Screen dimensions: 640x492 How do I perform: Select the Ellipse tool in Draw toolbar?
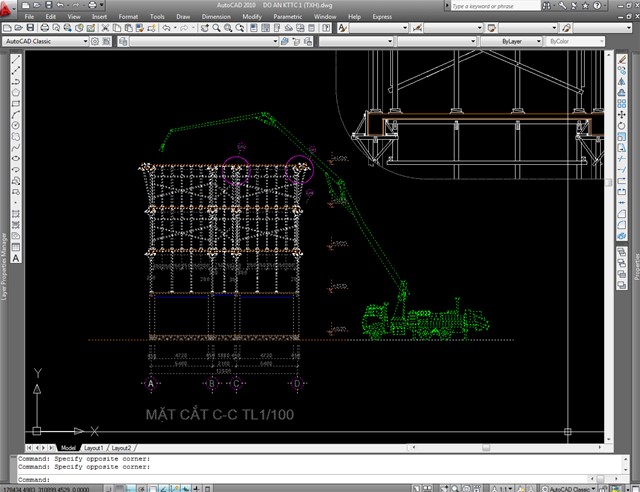tap(16, 158)
